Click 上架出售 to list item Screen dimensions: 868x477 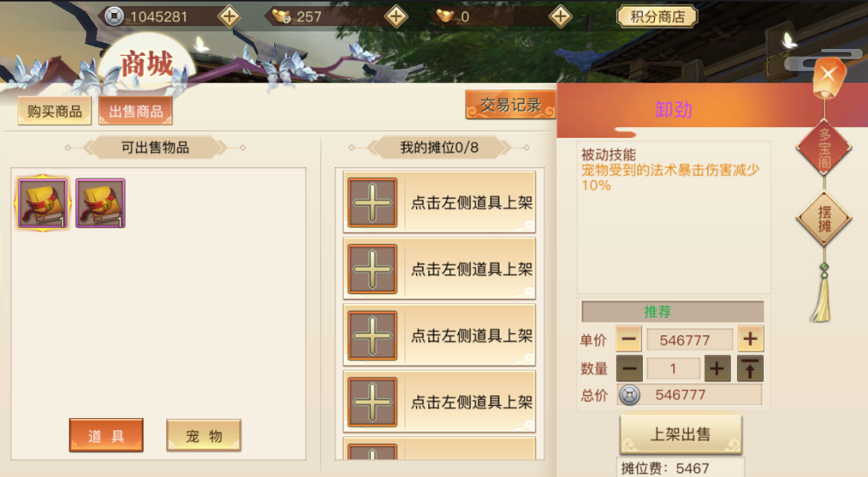(x=681, y=434)
